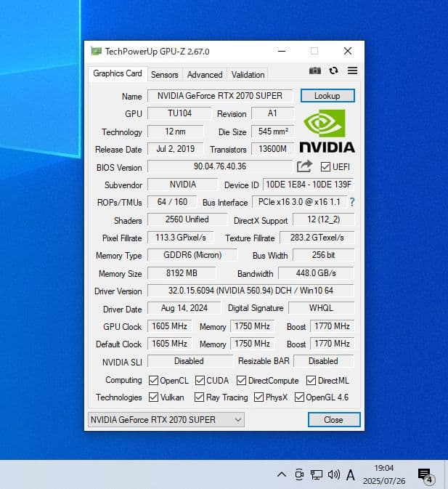Click the refresh icon in GPU-Z

[334, 70]
